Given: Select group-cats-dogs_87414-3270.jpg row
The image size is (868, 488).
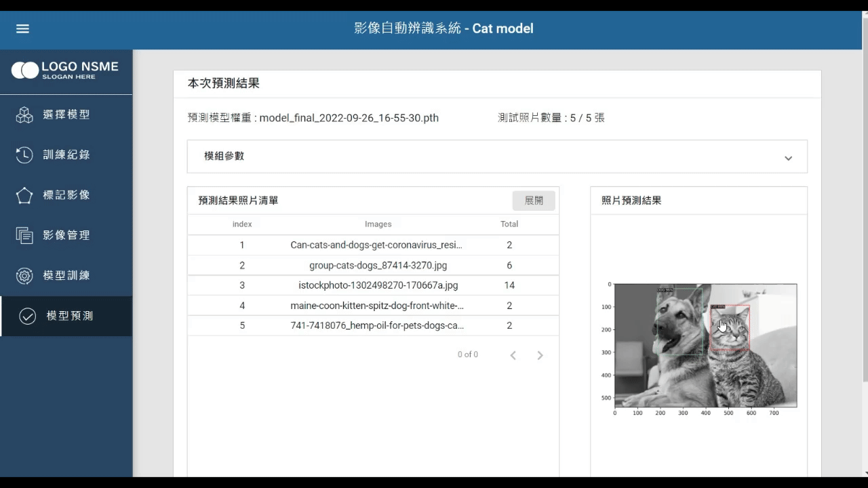Looking at the screenshot, I should click(373, 265).
